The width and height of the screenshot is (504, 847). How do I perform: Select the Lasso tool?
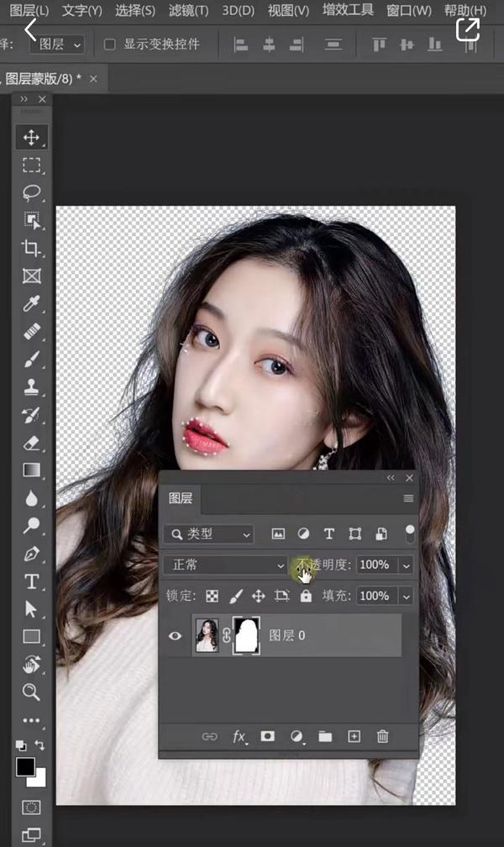pyautogui.click(x=32, y=192)
